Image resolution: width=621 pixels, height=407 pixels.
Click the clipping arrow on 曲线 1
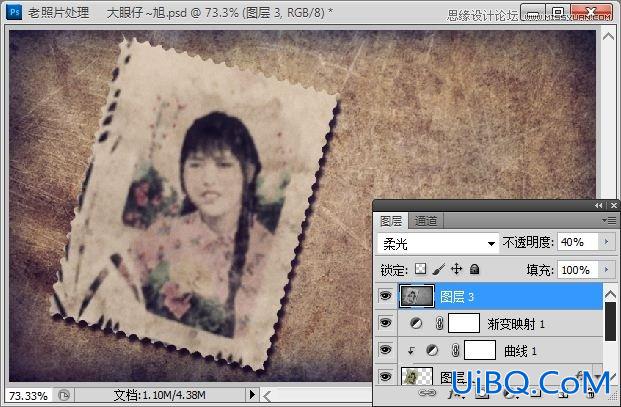pyautogui.click(x=411, y=350)
